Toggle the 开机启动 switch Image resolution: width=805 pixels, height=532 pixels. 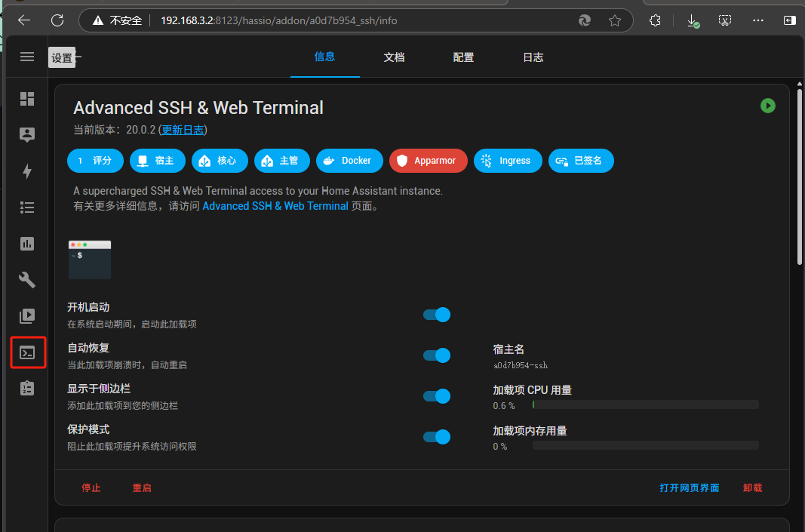tap(437, 315)
